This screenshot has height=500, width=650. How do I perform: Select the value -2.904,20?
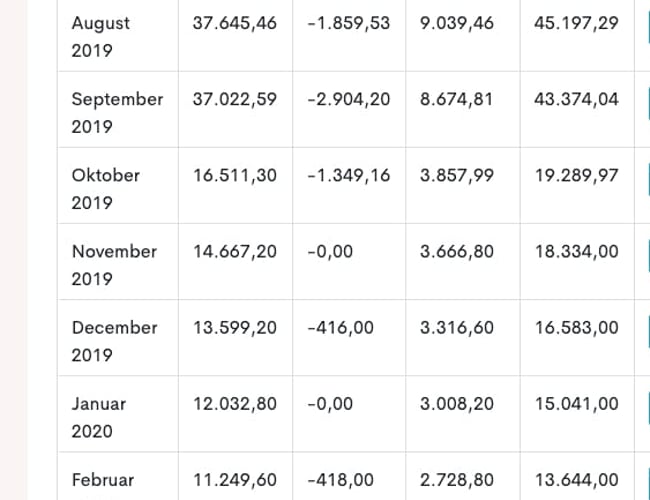pos(349,99)
